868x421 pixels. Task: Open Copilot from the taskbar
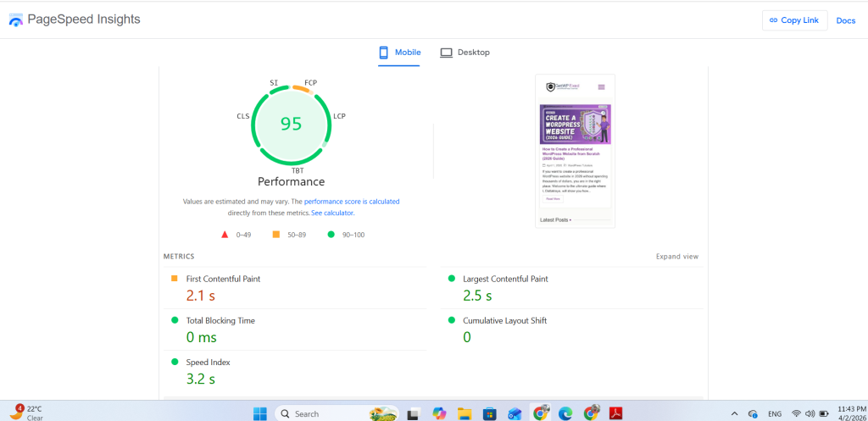click(x=440, y=413)
